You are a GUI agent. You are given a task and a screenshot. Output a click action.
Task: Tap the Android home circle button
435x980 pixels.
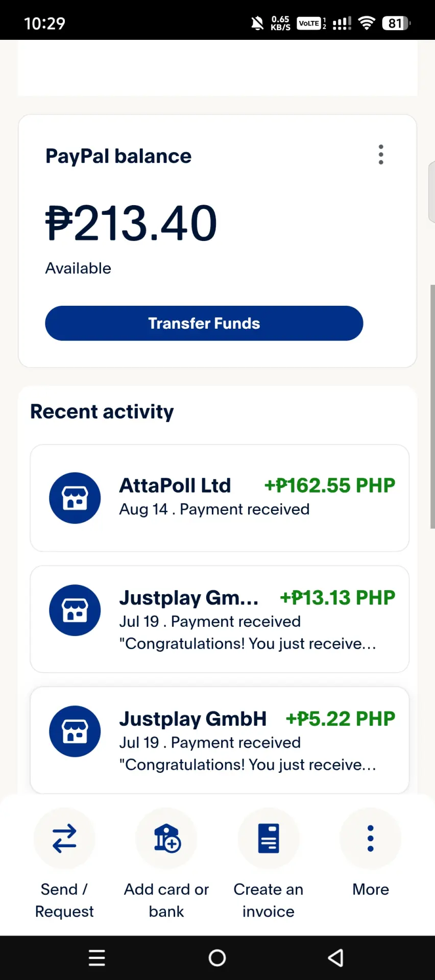tap(217, 958)
